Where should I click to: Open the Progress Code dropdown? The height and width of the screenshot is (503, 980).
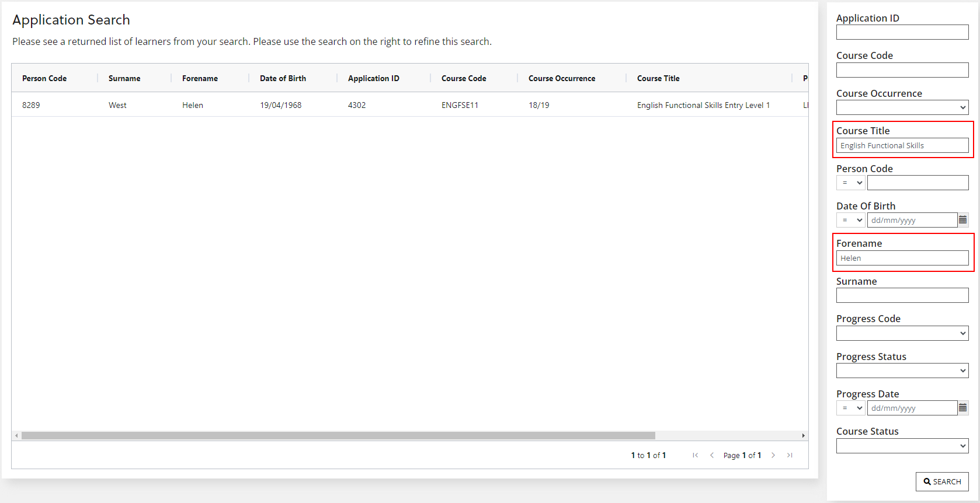point(902,333)
